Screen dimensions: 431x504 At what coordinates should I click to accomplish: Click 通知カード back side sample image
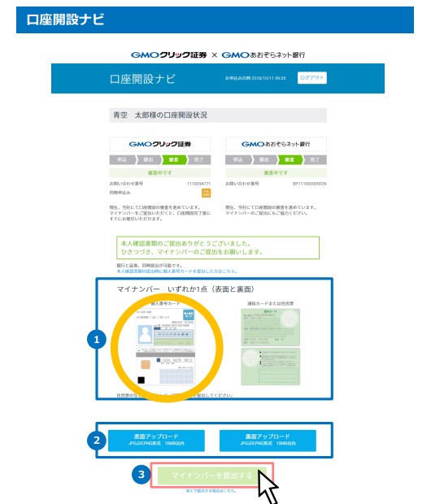point(270,367)
